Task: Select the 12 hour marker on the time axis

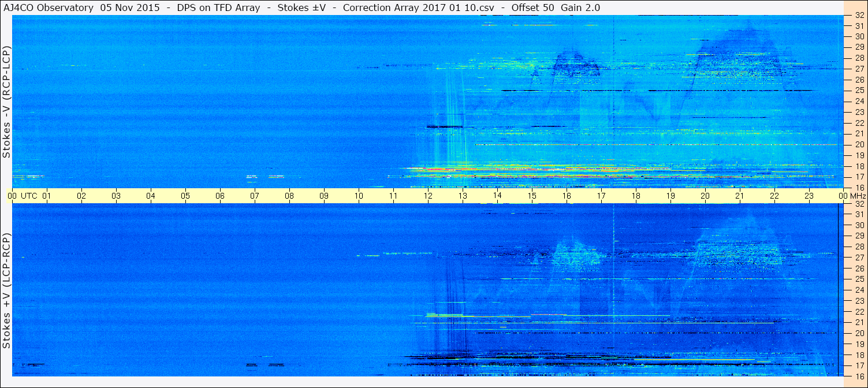Action: click(x=428, y=196)
